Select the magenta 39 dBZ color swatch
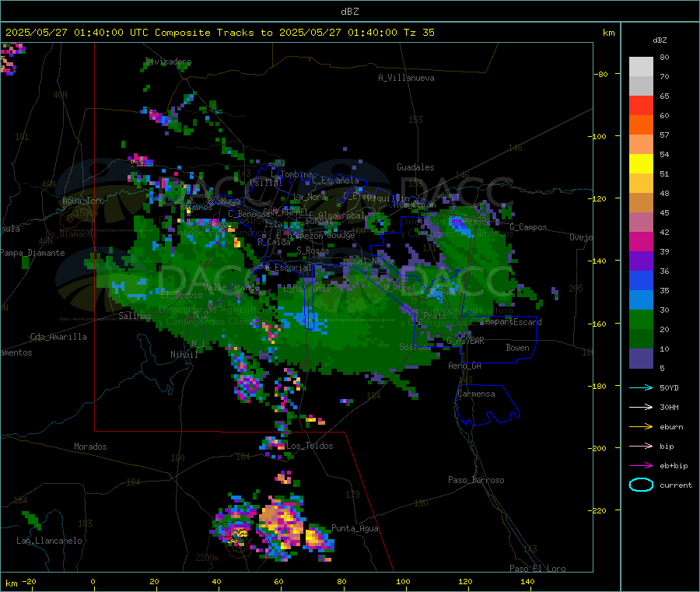This screenshot has width=700, height=592. pyautogui.click(x=641, y=241)
